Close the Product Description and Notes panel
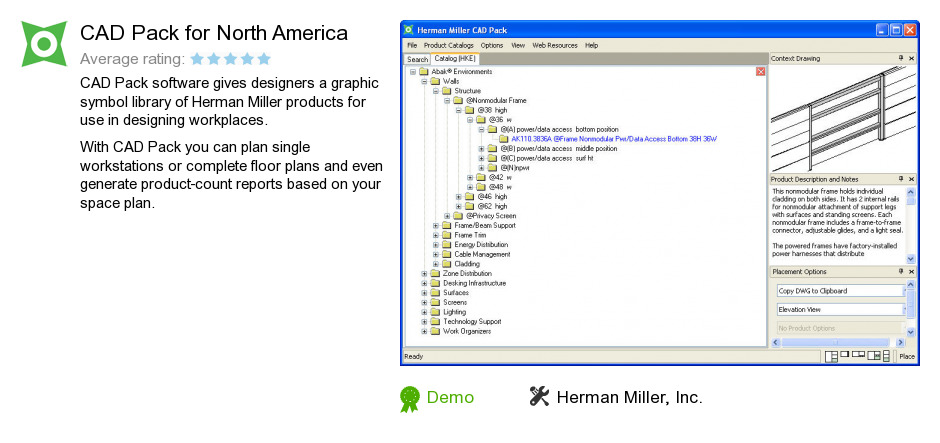The width and height of the screenshot is (940, 443). (911, 179)
